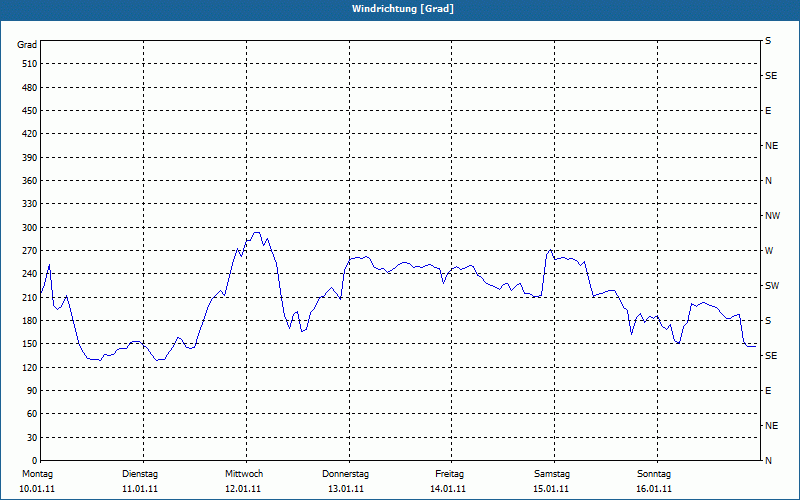The height and width of the screenshot is (500, 800).
Task: Click the Mittwoch day label
Action: (244, 474)
